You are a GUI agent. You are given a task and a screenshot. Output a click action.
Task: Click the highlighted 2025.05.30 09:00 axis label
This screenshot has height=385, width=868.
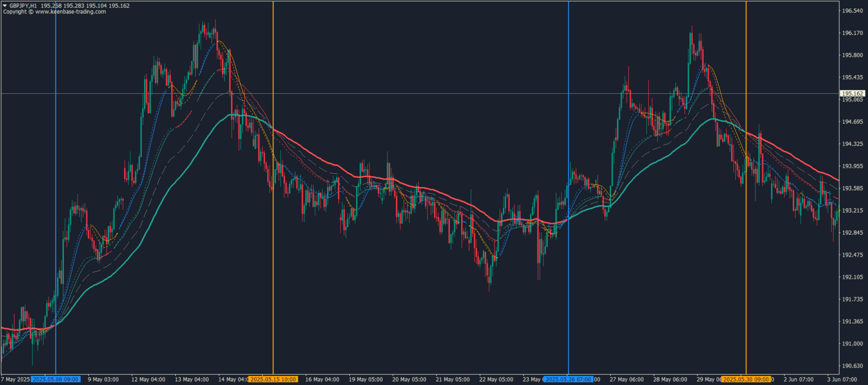745,379
